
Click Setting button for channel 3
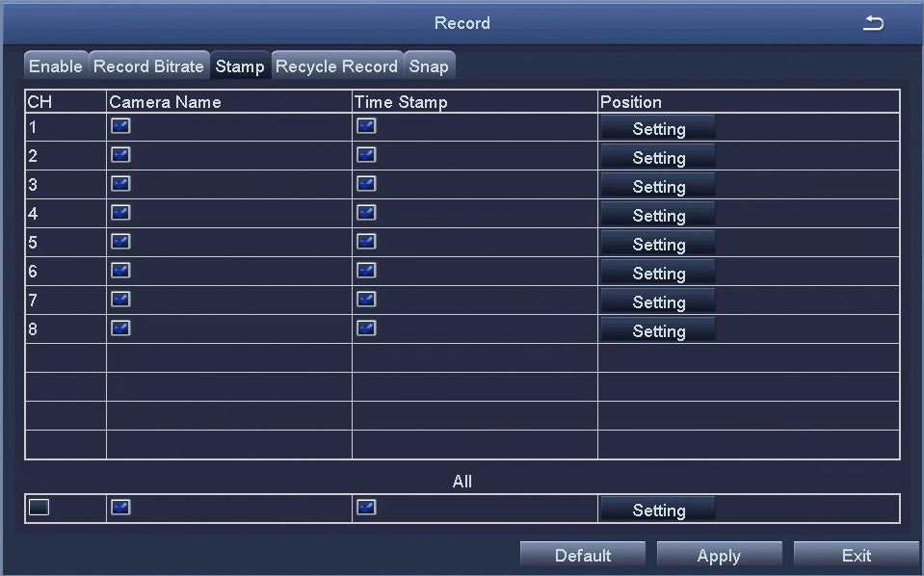point(658,187)
